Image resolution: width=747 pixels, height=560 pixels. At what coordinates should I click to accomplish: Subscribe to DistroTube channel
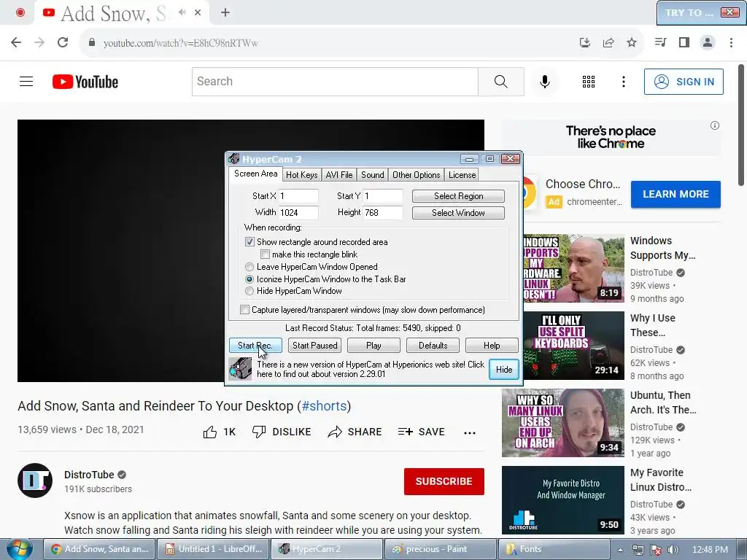point(444,481)
